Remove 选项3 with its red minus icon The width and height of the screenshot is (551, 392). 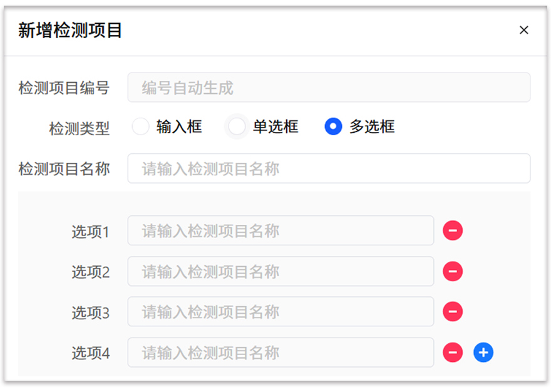tap(453, 312)
